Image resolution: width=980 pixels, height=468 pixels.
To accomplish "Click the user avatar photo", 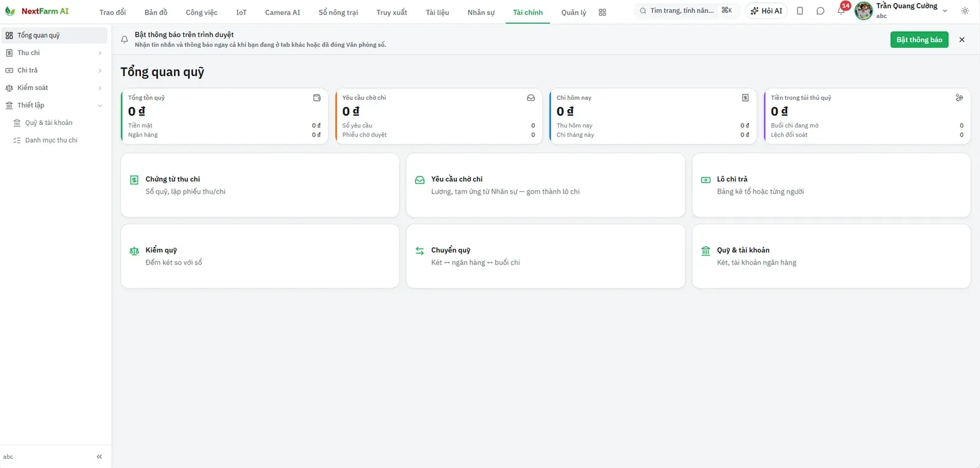I will coord(864,11).
